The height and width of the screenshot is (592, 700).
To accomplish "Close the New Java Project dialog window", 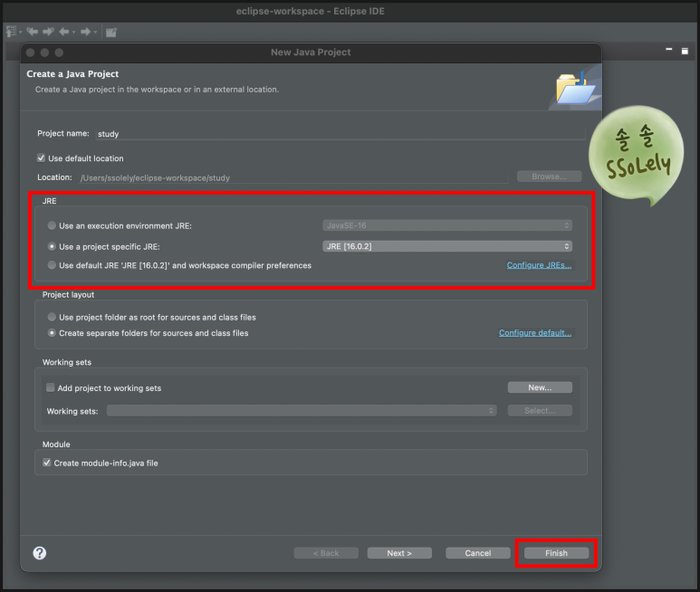I will point(31,53).
